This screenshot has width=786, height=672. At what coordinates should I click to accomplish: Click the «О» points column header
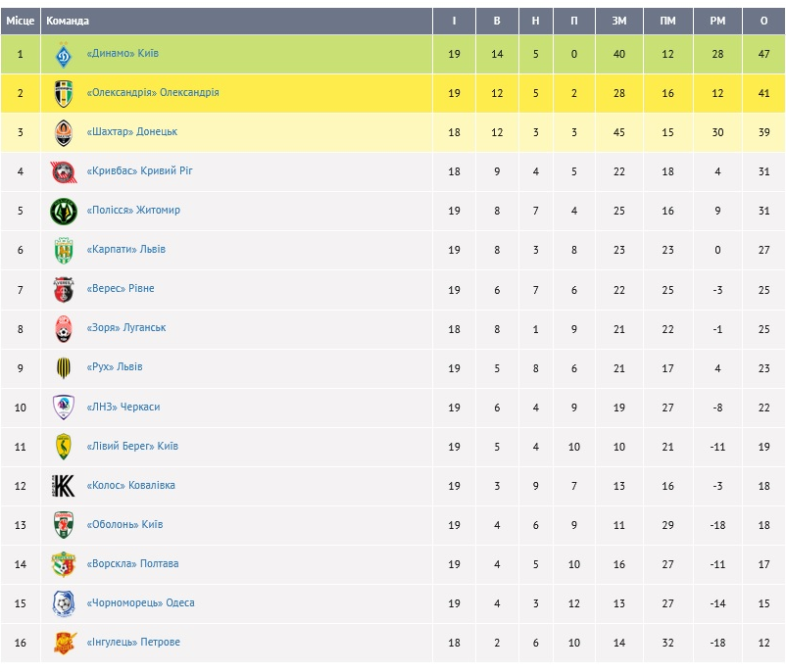pyautogui.click(x=763, y=22)
